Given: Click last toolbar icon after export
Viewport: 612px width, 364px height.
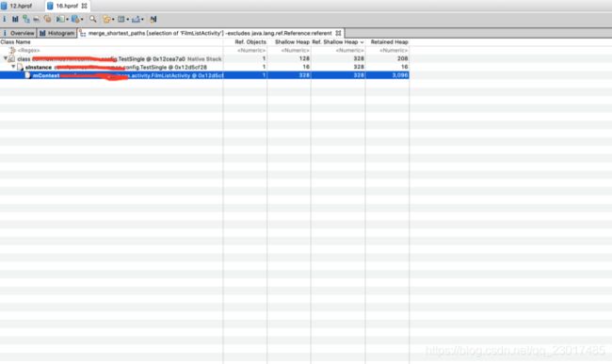Looking at the screenshot, I should tap(153, 19).
